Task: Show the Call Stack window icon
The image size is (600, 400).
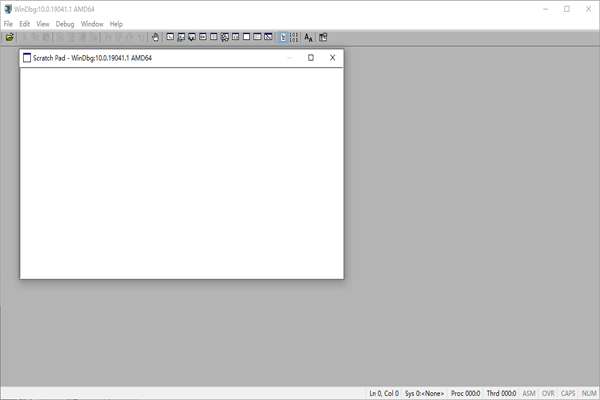Action: (x=225, y=37)
